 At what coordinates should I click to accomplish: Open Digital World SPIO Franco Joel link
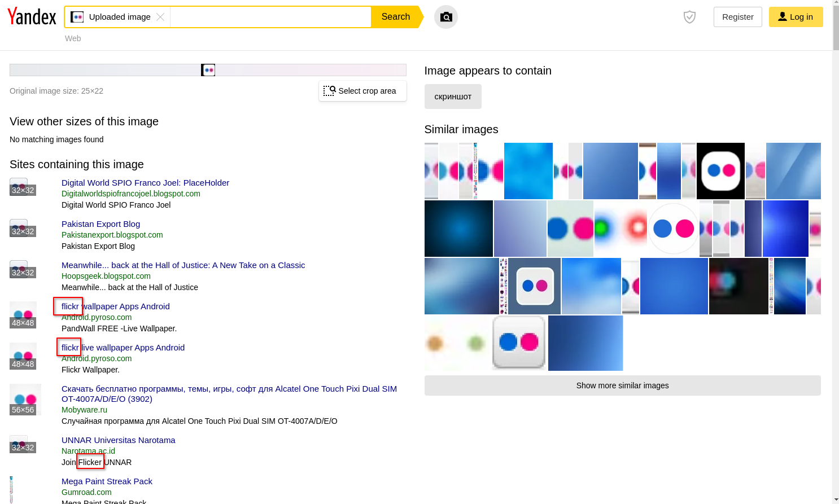coord(145,183)
